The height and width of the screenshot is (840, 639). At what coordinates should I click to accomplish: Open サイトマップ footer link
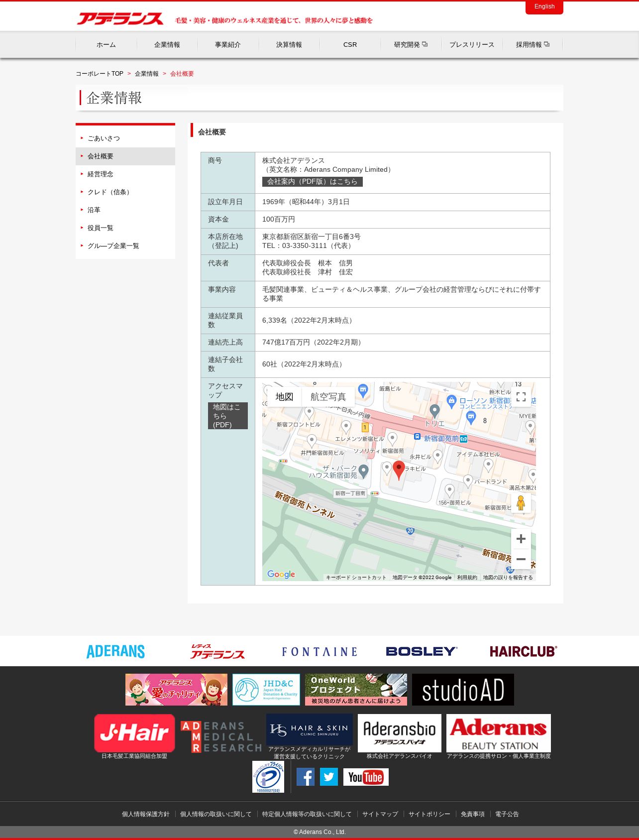click(380, 814)
